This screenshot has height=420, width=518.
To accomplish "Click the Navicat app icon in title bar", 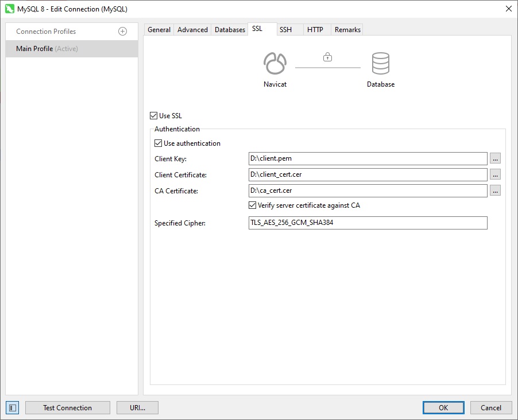I will pos(10,9).
